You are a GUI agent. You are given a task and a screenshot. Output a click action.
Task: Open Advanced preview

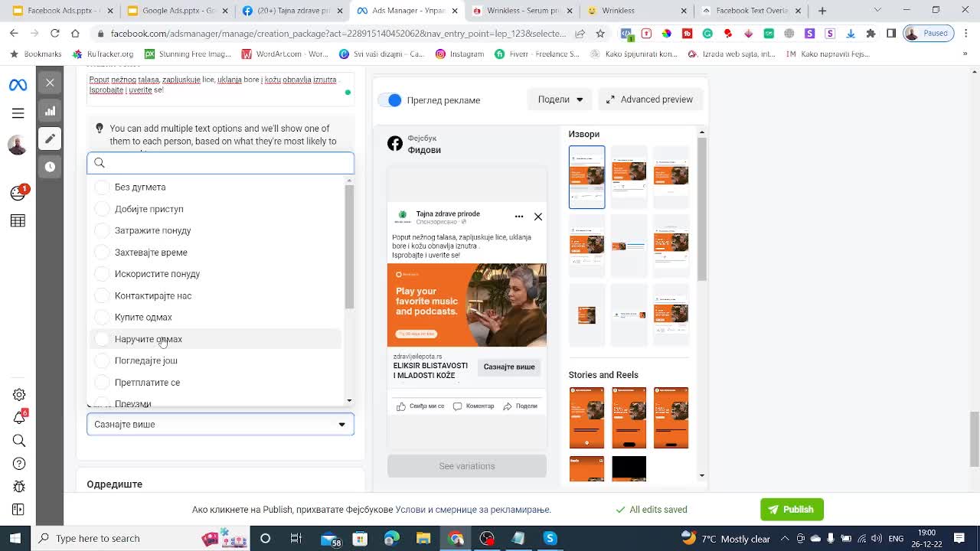point(649,99)
